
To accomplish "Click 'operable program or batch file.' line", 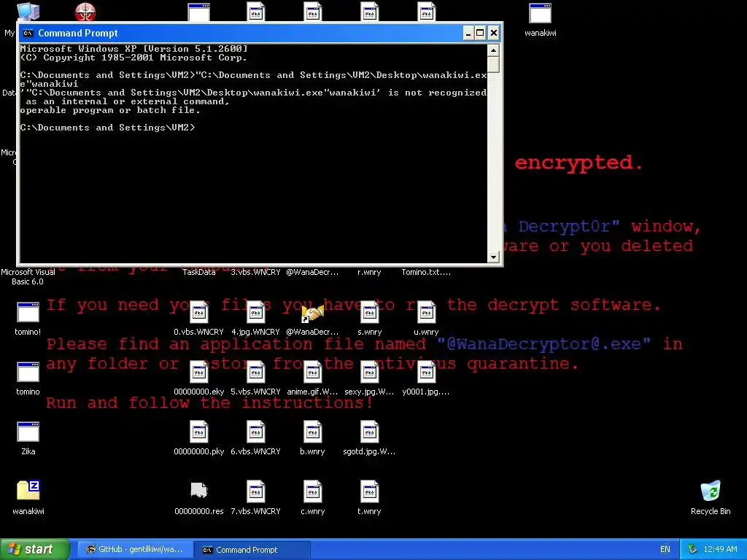I will [110, 110].
